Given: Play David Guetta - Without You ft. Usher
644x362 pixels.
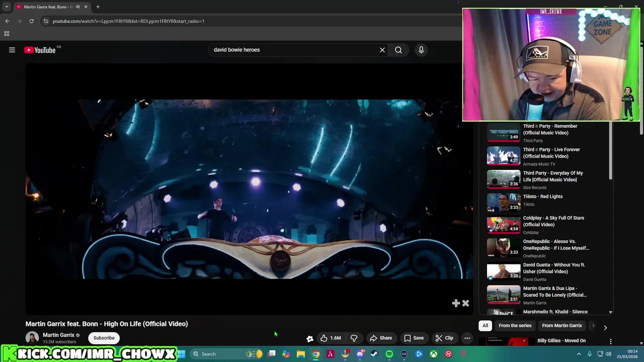Looking at the screenshot, I should click(x=546, y=272).
